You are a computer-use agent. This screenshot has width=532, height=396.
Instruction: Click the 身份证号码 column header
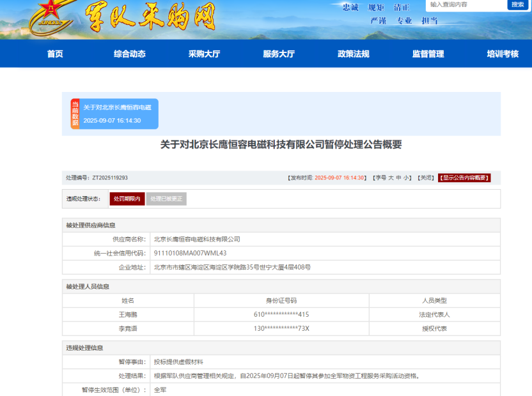[x=281, y=301]
